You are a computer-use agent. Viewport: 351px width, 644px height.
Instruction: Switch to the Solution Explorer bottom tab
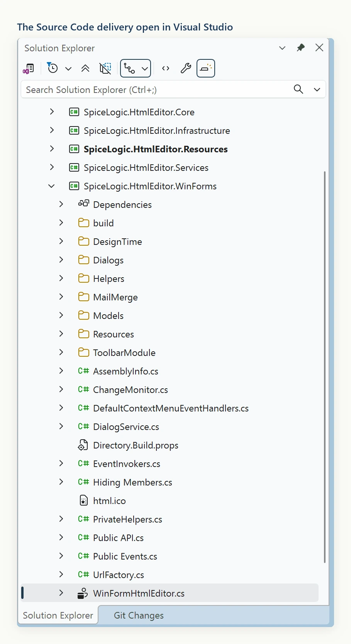(58, 615)
